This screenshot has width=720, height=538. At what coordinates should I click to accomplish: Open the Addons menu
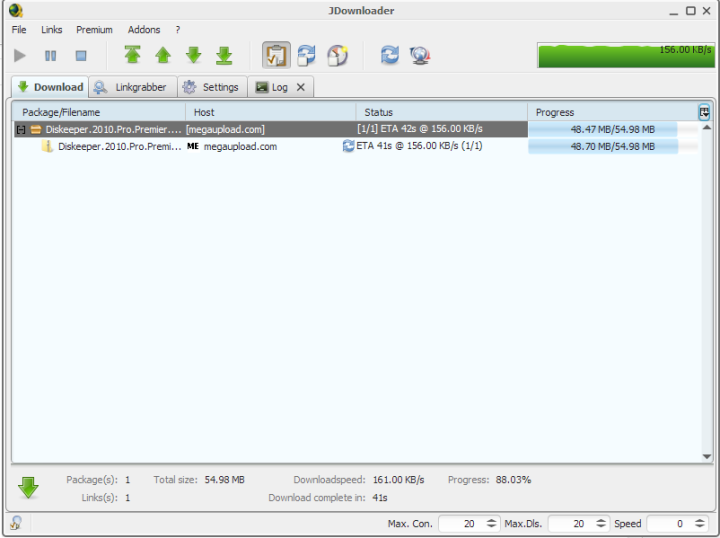144,29
